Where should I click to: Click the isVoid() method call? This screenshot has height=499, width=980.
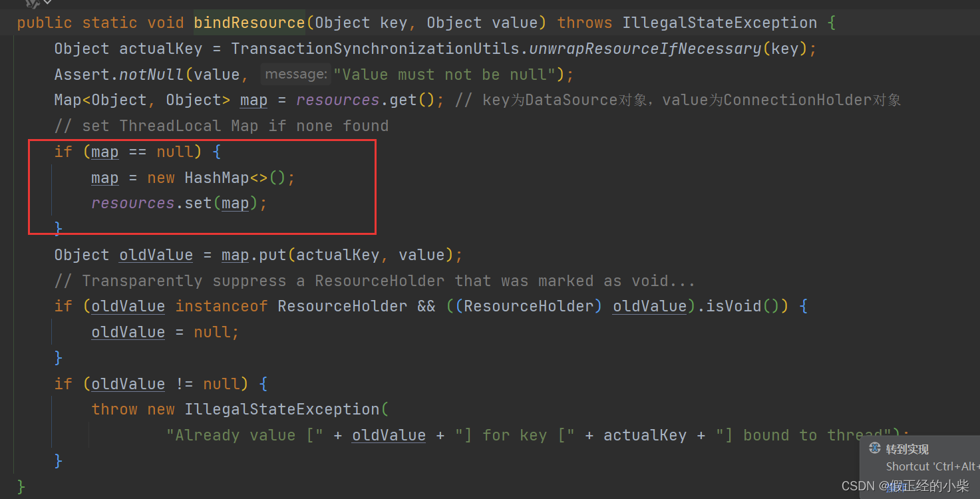pos(742,307)
